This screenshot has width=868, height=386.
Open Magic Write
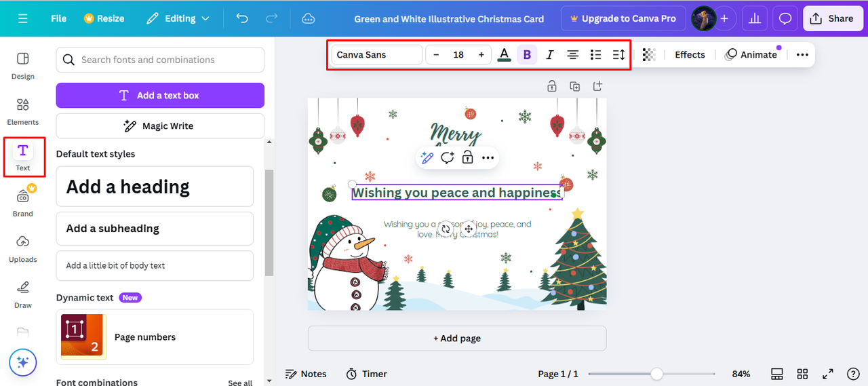(x=160, y=126)
